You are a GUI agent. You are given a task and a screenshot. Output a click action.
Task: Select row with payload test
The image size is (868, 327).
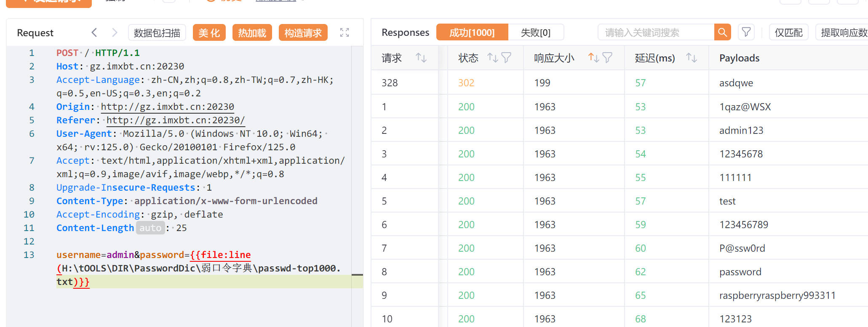coord(619,201)
